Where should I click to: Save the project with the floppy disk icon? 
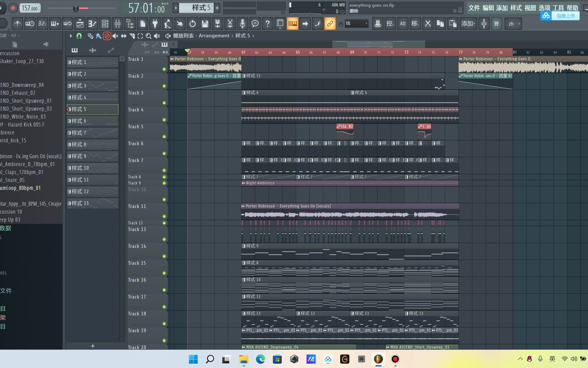point(205,24)
